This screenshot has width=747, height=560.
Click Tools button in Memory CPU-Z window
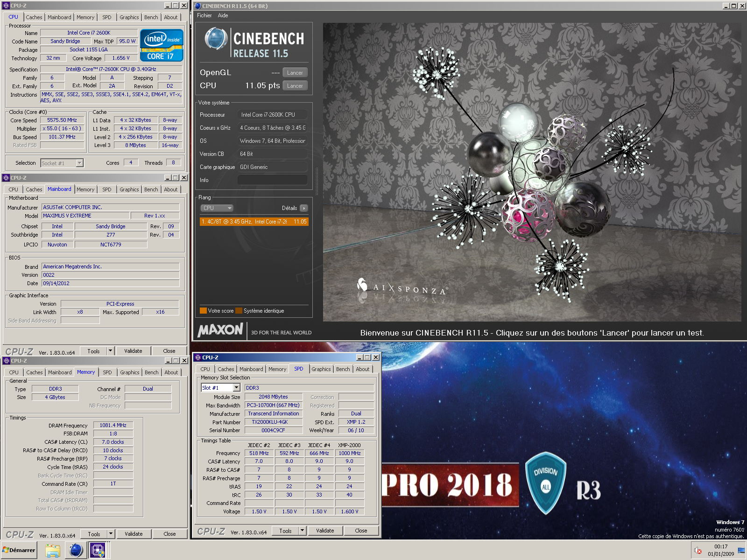(94, 534)
